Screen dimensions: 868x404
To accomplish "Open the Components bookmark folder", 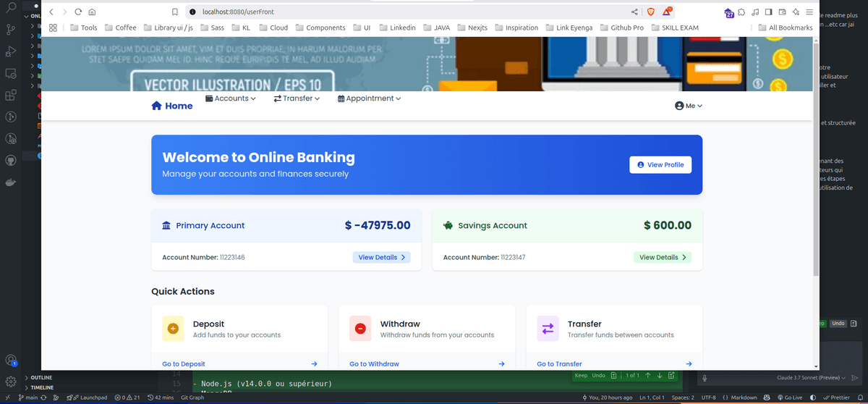I will 320,28.
